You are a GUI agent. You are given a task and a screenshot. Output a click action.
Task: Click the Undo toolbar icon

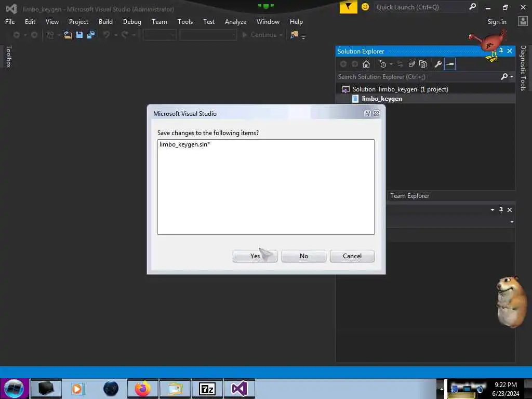pos(107,35)
